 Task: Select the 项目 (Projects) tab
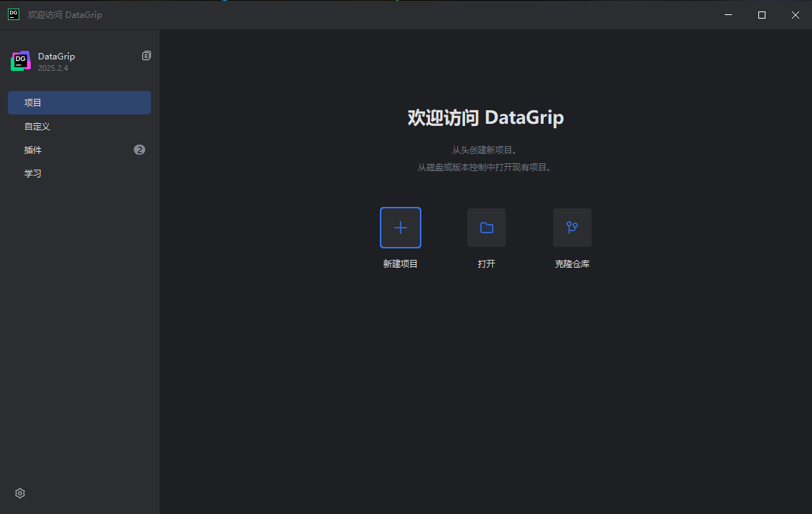(x=79, y=102)
